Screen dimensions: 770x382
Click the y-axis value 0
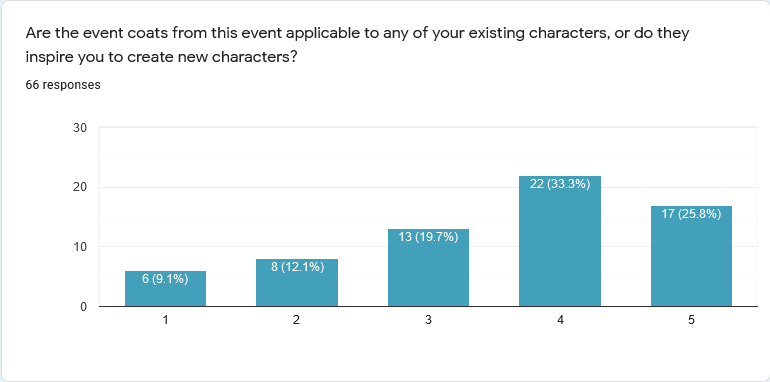(x=83, y=307)
